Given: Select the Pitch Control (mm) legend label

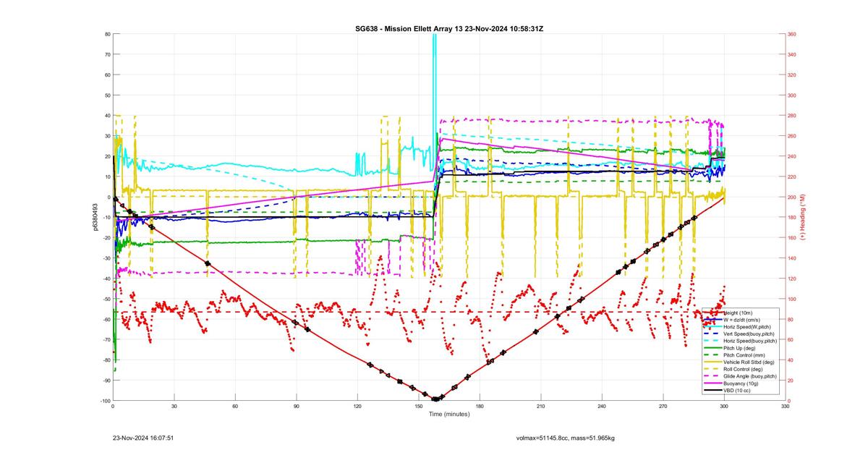Looking at the screenshot, I should point(744,355).
